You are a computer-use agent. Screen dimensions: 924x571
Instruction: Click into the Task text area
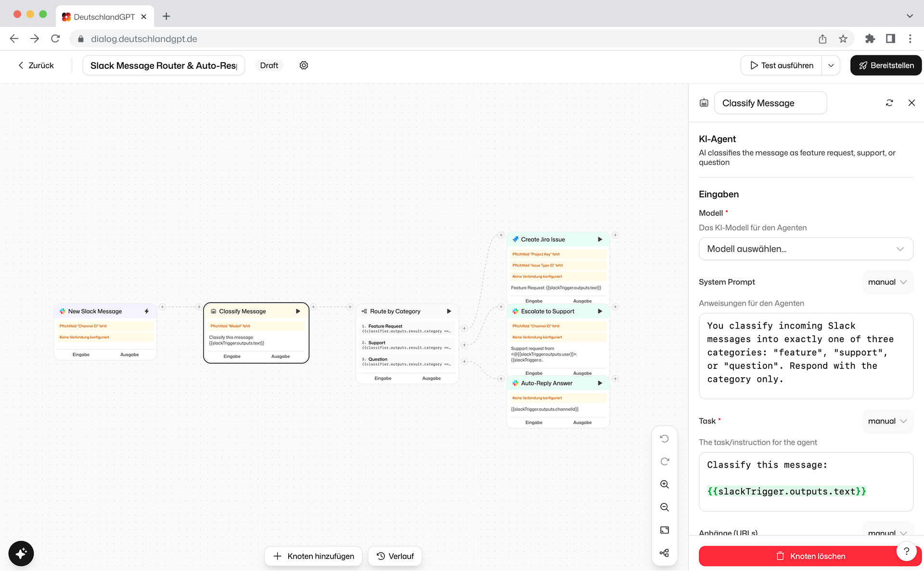[806, 482]
